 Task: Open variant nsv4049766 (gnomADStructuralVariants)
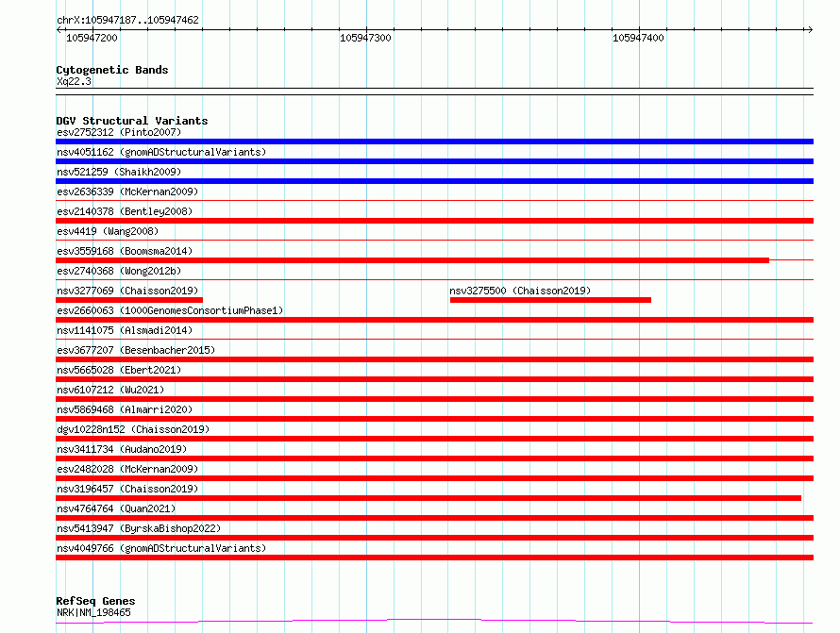(x=161, y=548)
